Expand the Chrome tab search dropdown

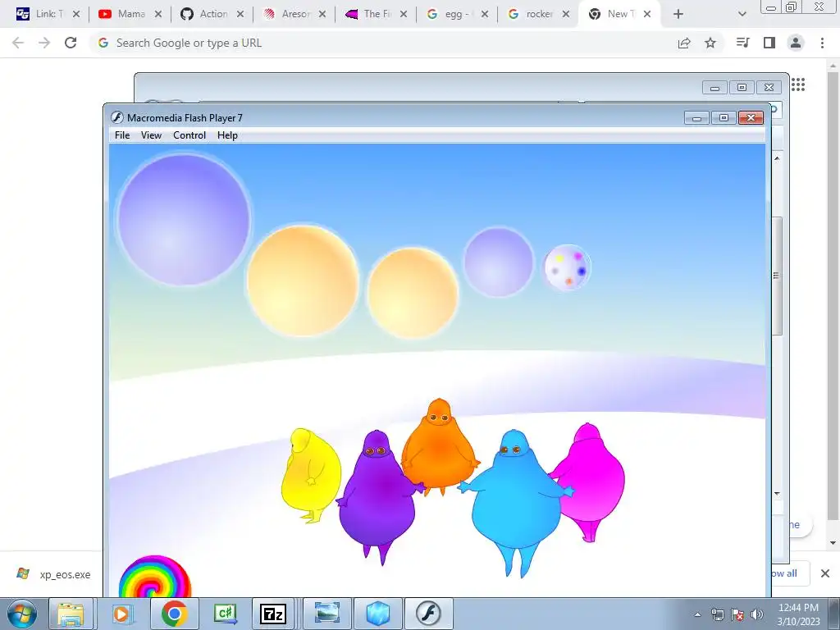742,14
